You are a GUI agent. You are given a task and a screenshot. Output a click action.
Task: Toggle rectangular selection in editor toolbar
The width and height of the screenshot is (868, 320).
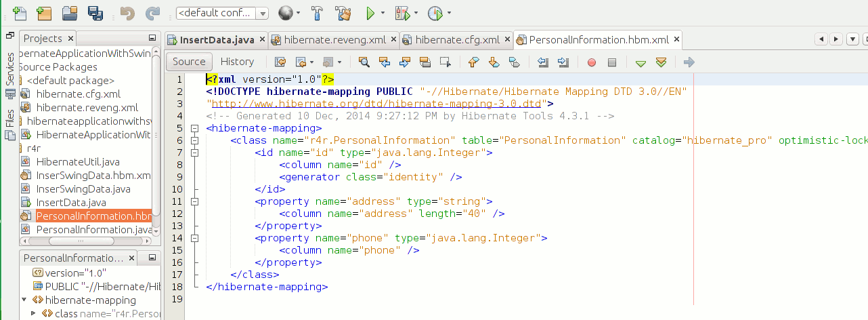coord(445,62)
